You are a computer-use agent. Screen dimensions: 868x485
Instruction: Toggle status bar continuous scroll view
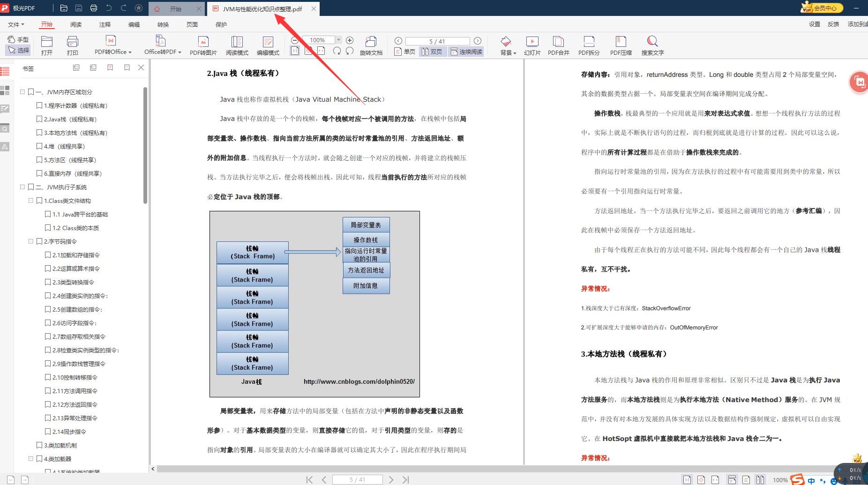tap(732, 480)
